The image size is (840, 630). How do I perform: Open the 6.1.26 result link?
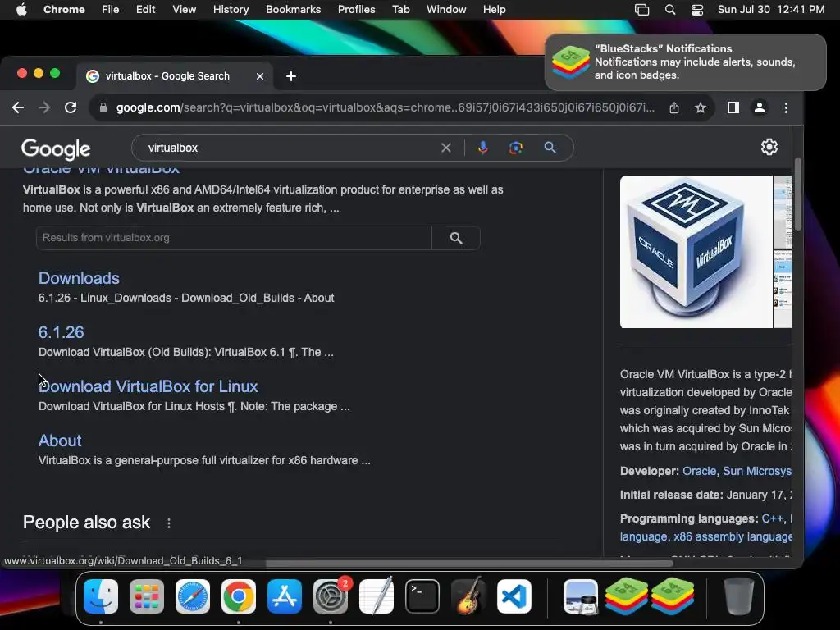pyautogui.click(x=61, y=332)
